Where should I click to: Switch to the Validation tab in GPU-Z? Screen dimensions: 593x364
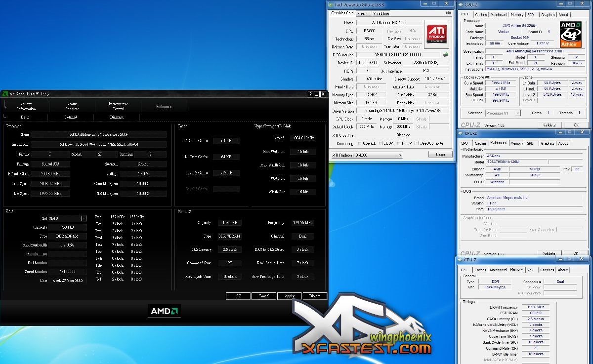[381, 14]
